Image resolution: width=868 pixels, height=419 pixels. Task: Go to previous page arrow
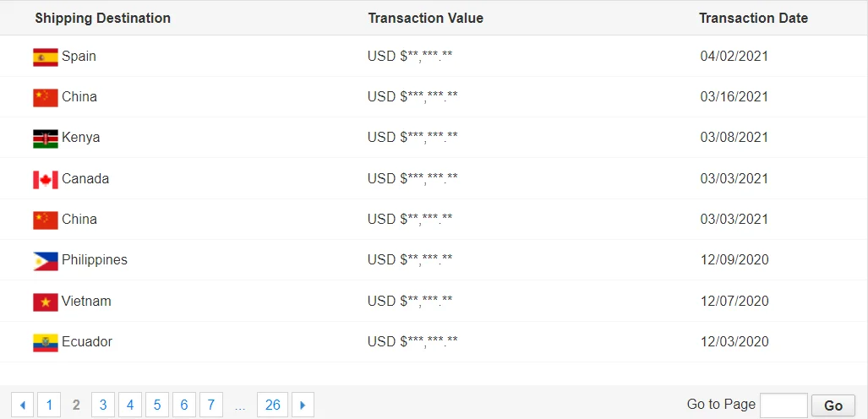pos(22,405)
